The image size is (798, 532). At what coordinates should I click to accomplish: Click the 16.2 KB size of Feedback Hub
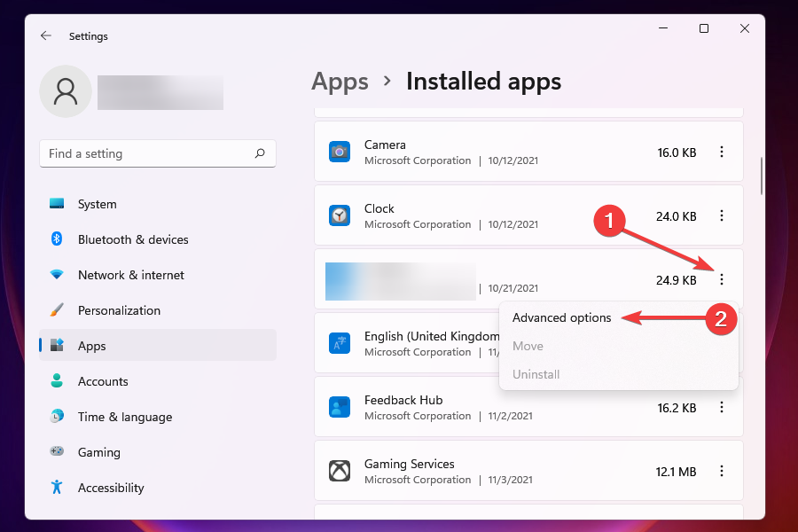click(x=677, y=408)
